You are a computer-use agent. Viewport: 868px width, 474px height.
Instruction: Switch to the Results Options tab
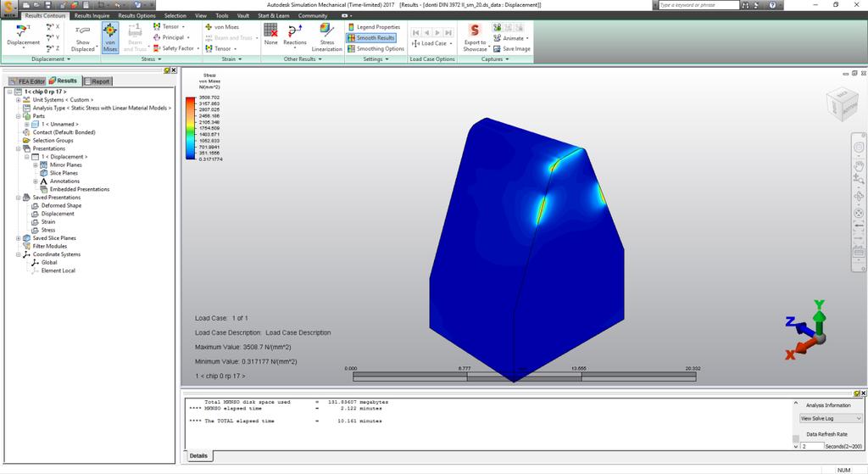[x=136, y=15]
